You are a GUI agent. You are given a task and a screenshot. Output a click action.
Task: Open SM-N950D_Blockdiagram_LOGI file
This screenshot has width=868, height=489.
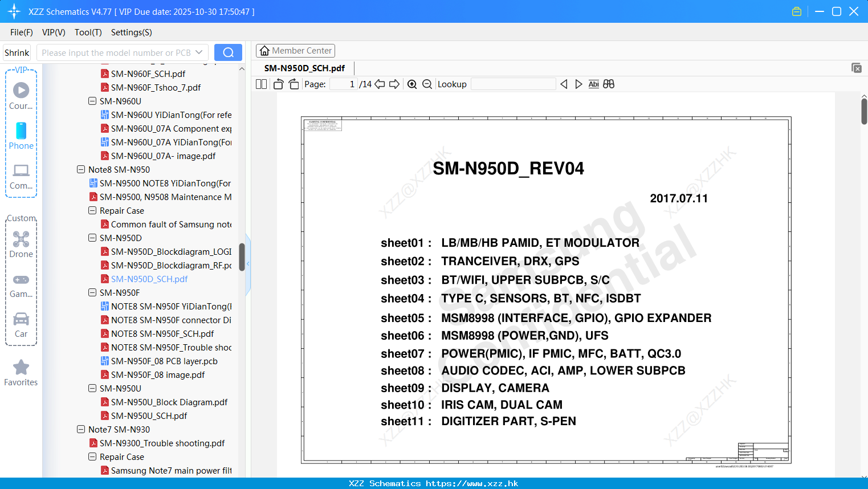pos(171,251)
